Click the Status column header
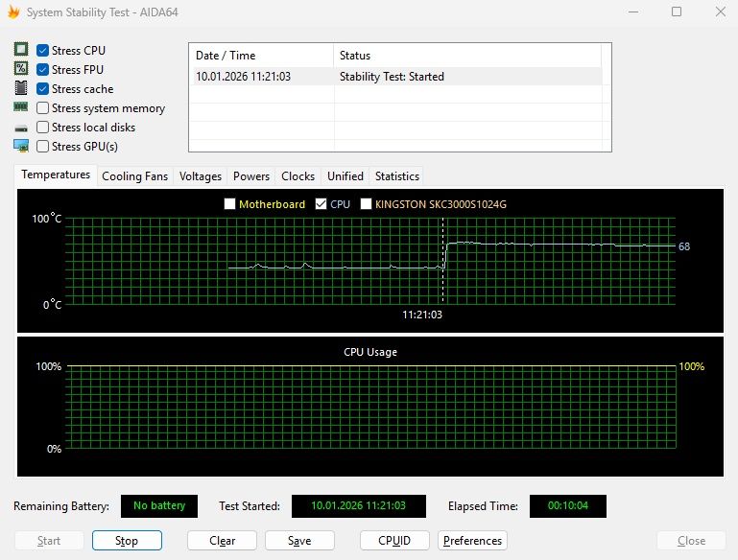Image resolution: width=738 pixels, height=560 pixels. 467,56
